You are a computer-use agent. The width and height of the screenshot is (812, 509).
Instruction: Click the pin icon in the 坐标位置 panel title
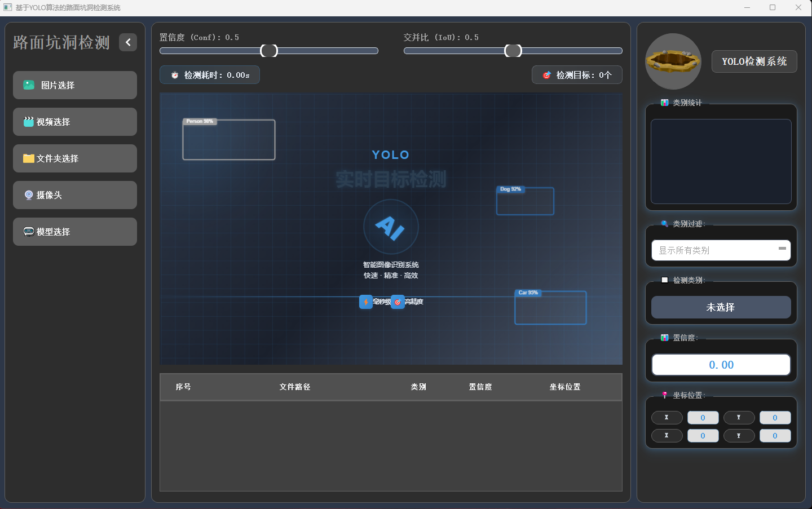click(x=665, y=395)
